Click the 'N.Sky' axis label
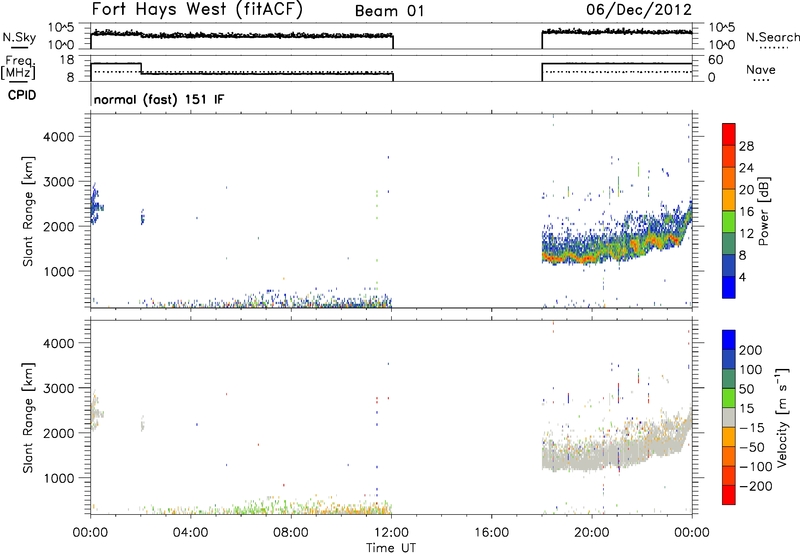 click(x=19, y=37)
